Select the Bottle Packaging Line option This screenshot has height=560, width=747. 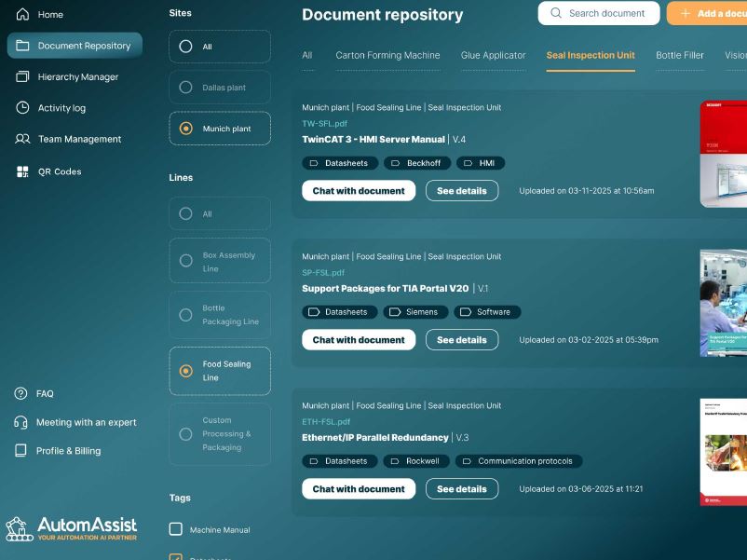[x=220, y=315]
